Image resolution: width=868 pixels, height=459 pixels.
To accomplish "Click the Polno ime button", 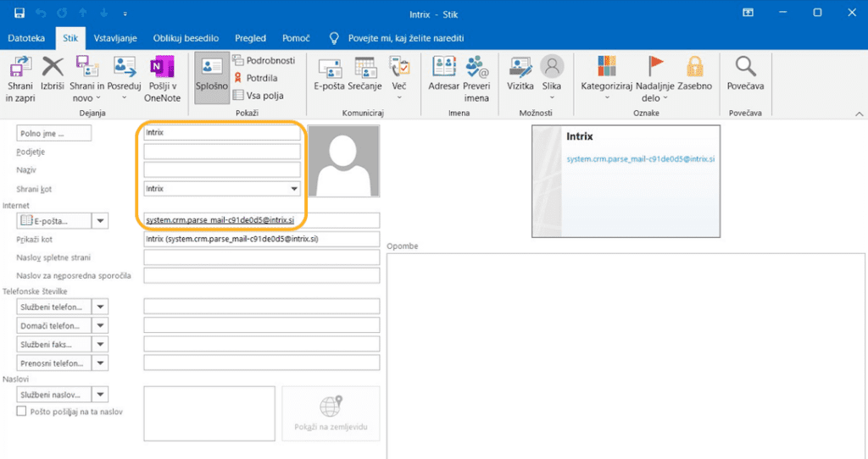I will point(53,133).
